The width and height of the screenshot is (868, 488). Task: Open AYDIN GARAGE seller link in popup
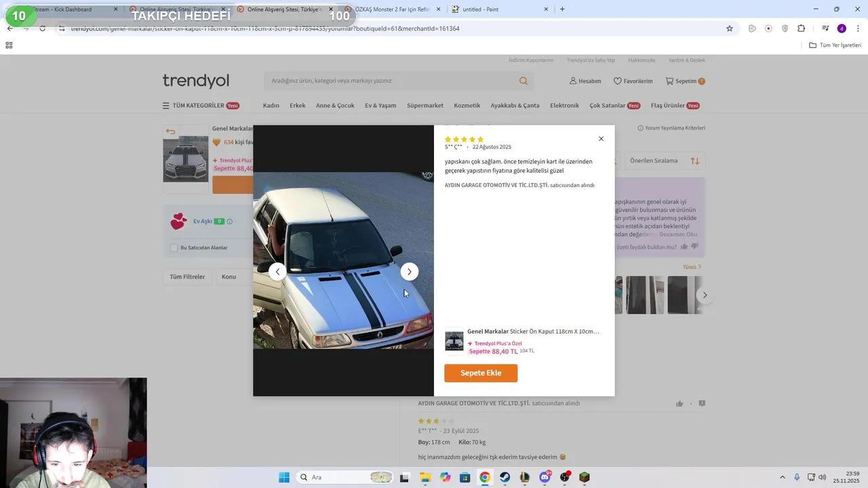[x=496, y=185]
